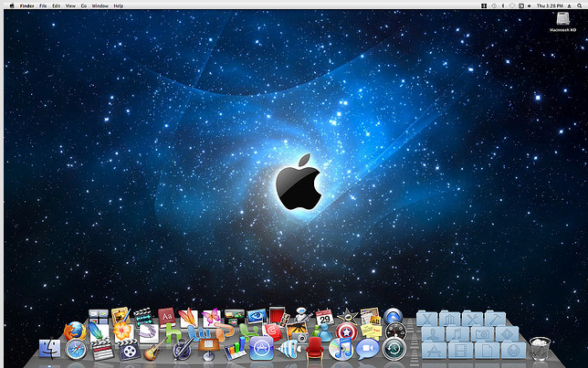Launch iCal calendar showing 29

tap(324, 318)
